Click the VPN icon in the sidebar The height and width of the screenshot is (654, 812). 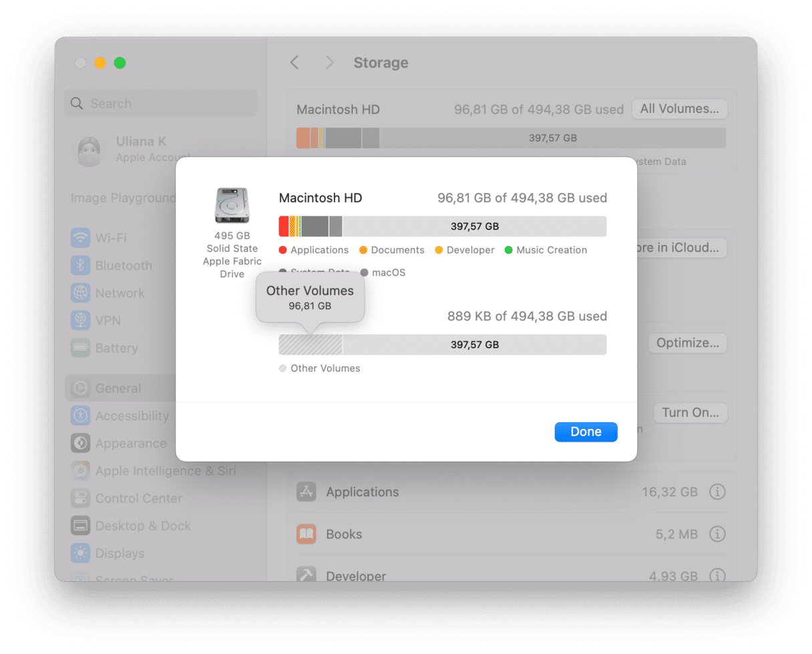pos(81,321)
